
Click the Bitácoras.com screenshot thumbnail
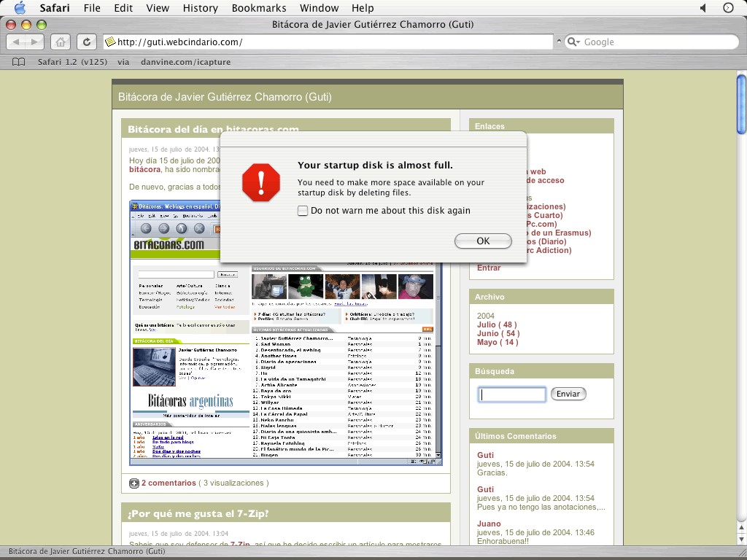pos(286,332)
